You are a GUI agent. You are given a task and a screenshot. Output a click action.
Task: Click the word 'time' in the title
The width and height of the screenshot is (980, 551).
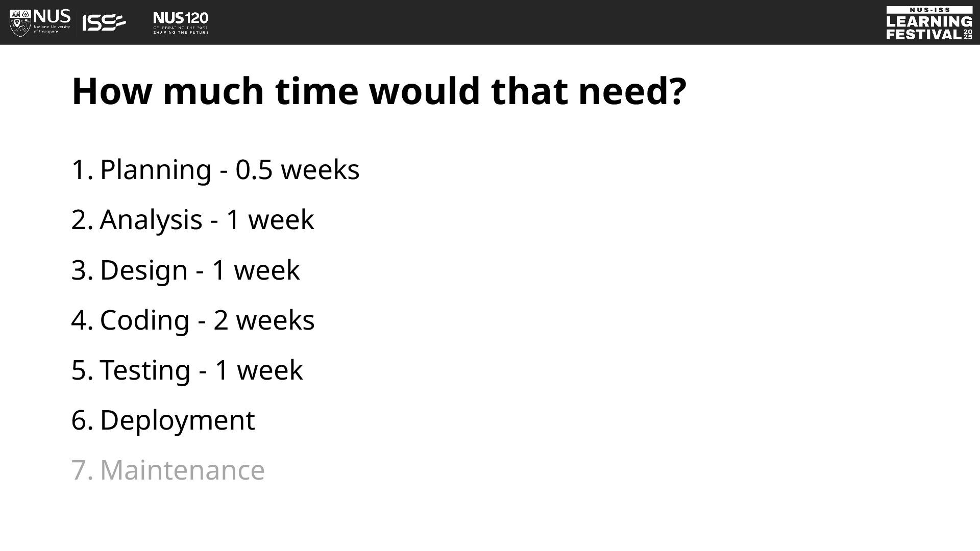pyautogui.click(x=316, y=92)
